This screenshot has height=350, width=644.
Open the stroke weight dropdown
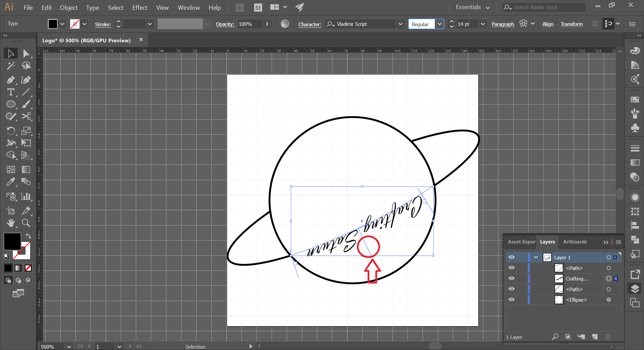click(150, 24)
